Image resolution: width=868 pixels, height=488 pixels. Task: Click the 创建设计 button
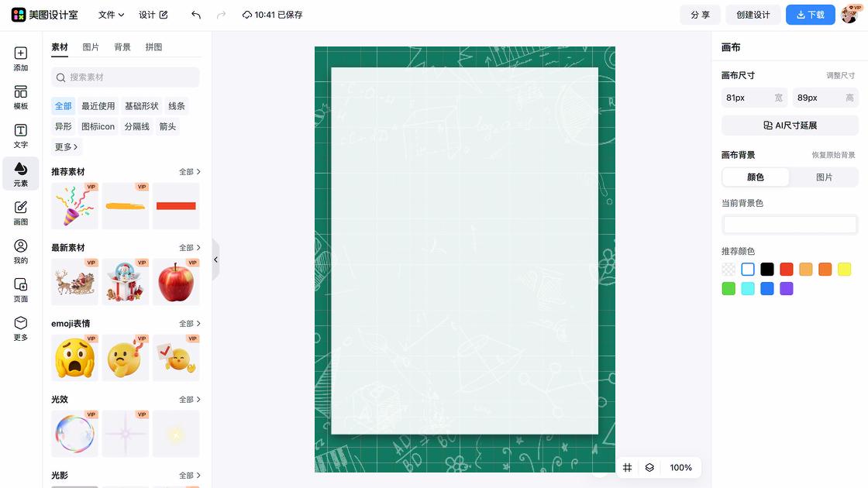pos(753,15)
